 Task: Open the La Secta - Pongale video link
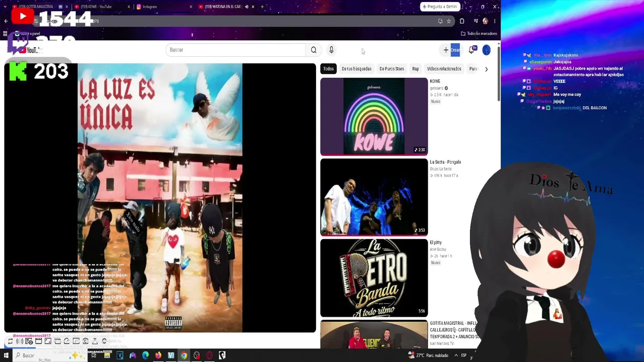pos(445,162)
